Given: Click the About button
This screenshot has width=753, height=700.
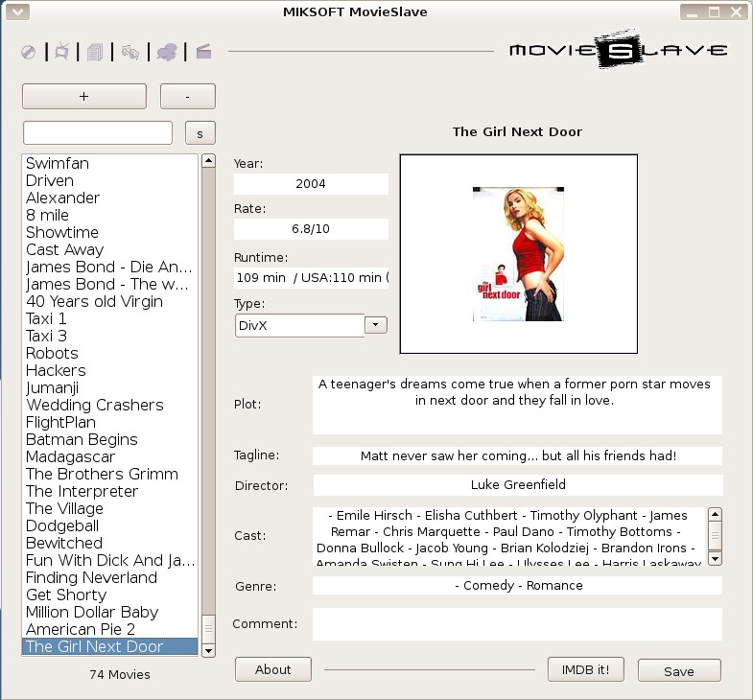Looking at the screenshot, I should pos(273,669).
